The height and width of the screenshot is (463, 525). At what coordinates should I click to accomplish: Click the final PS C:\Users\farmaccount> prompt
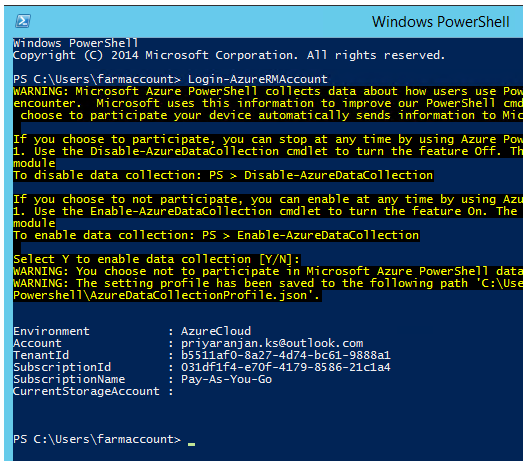[97, 439]
